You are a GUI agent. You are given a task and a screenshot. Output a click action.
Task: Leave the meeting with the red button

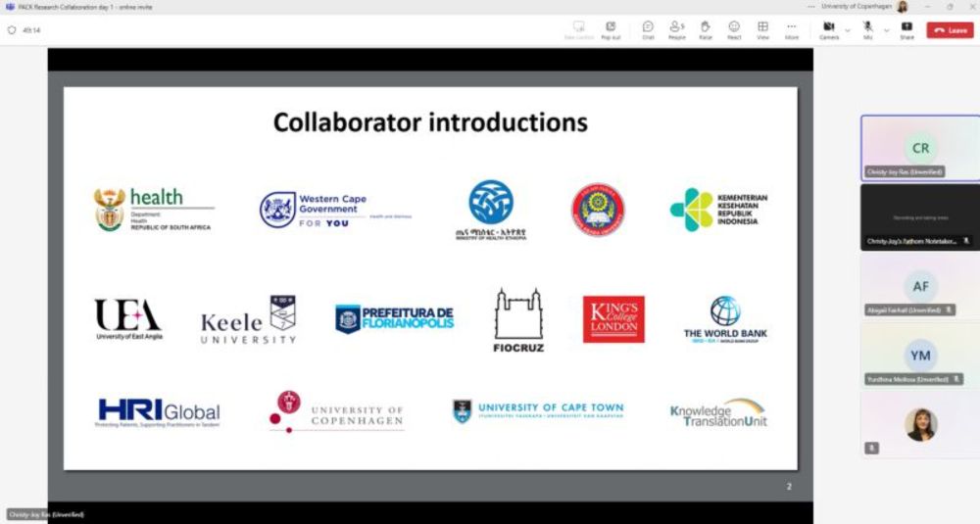(950, 30)
